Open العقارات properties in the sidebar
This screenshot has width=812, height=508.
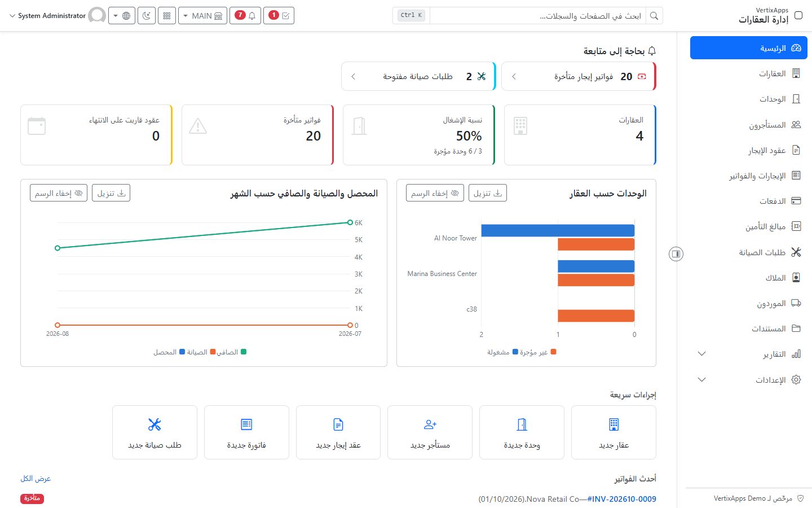pos(748,73)
